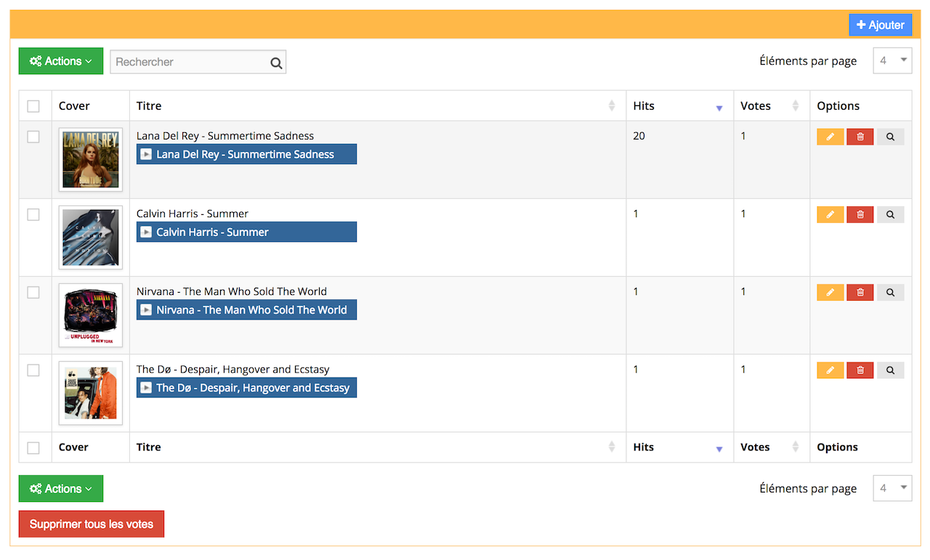Image resolution: width=930 pixels, height=560 pixels.
Task: Click the Options column header at top
Action: click(838, 106)
